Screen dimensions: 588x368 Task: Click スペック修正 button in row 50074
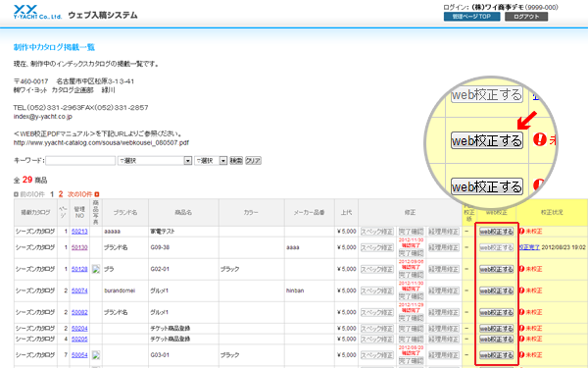377,290
